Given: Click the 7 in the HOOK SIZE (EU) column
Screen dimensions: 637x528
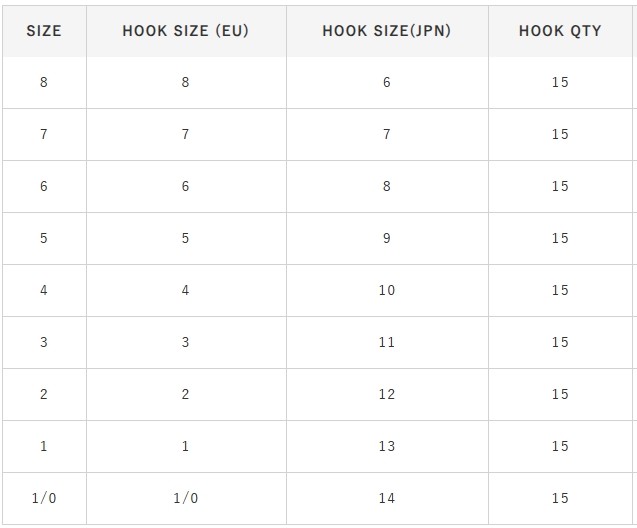Looking at the screenshot, I should pos(185,134).
